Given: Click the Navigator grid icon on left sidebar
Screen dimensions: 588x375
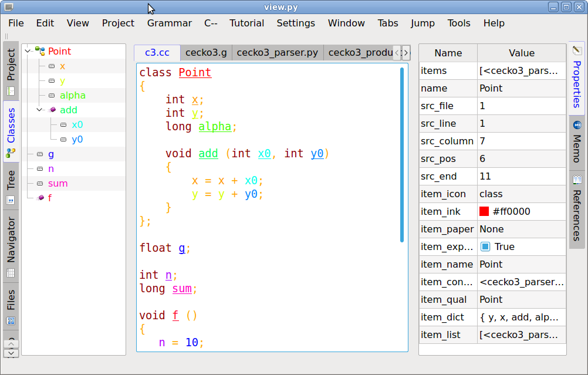Looking at the screenshot, I should [11, 273].
